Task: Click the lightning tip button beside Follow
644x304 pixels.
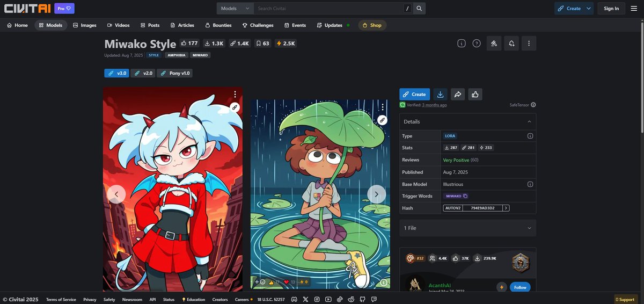Action: tap(502, 287)
